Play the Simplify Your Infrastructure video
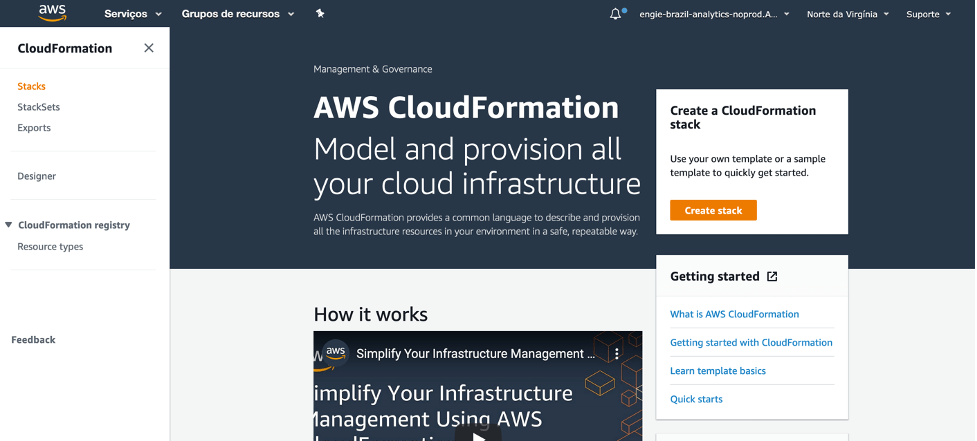Screen dimensions: 977x441 (478, 434)
